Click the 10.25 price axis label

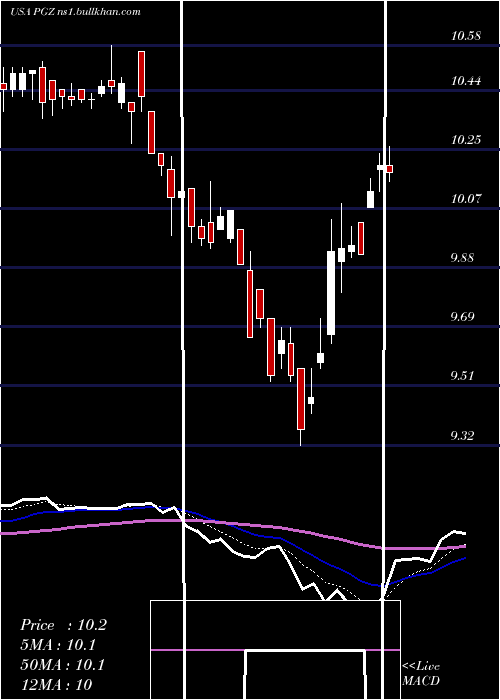coord(466,140)
